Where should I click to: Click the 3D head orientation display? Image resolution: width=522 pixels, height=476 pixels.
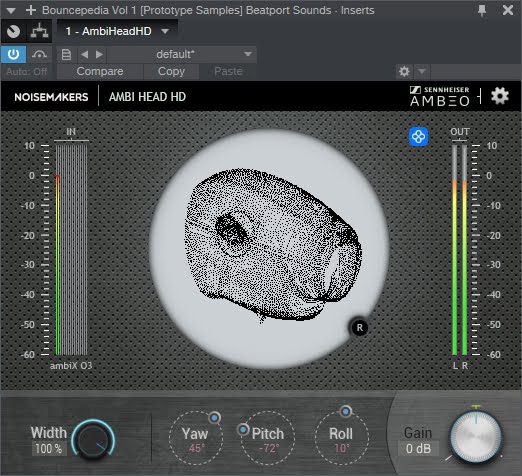[269, 248]
